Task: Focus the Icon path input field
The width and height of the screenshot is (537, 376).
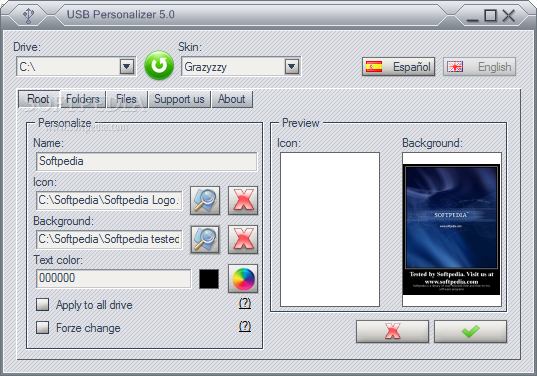Action: click(x=109, y=200)
